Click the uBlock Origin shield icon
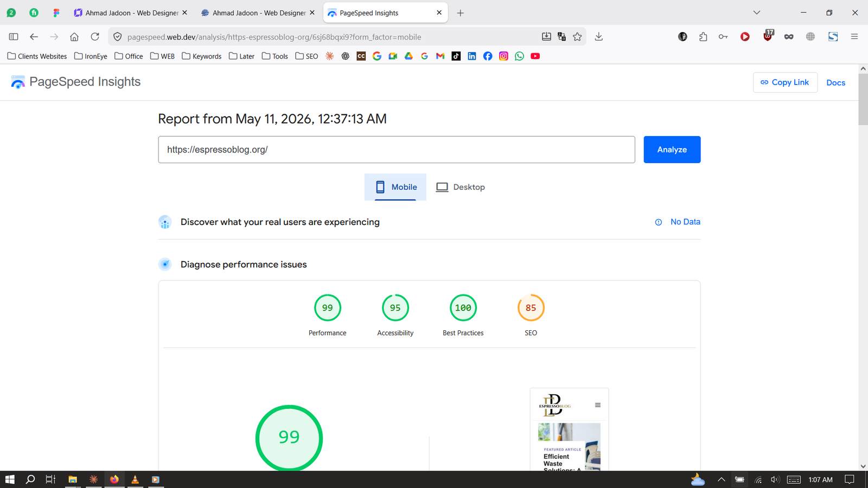The width and height of the screenshot is (868, 488). [768, 36]
